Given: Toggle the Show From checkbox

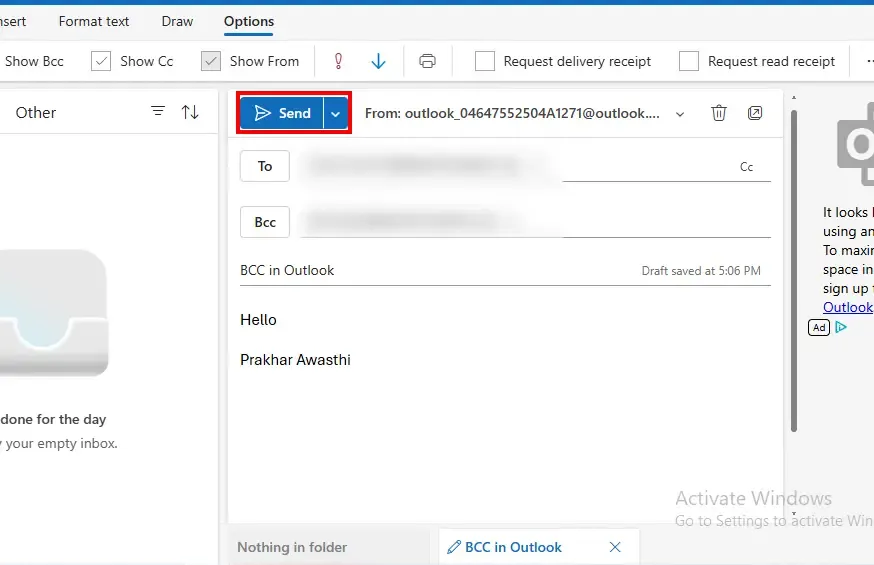Looking at the screenshot, I should (211, 61).
